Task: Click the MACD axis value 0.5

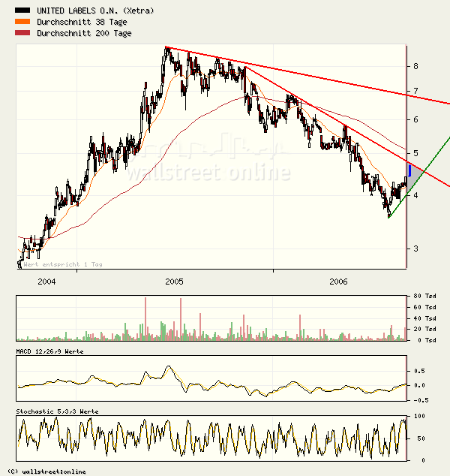Action: coord(419,371)
